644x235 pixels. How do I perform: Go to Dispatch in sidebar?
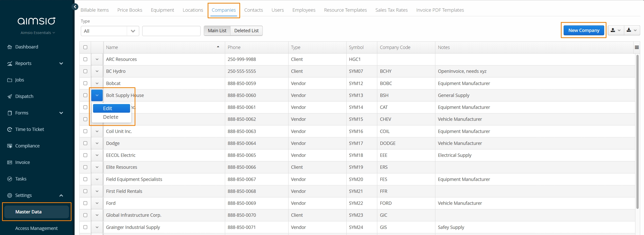(x=24, y=96)
